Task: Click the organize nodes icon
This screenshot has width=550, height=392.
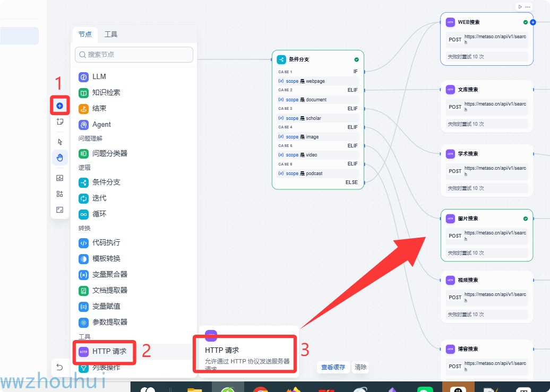Action: (x=59, y=194)
